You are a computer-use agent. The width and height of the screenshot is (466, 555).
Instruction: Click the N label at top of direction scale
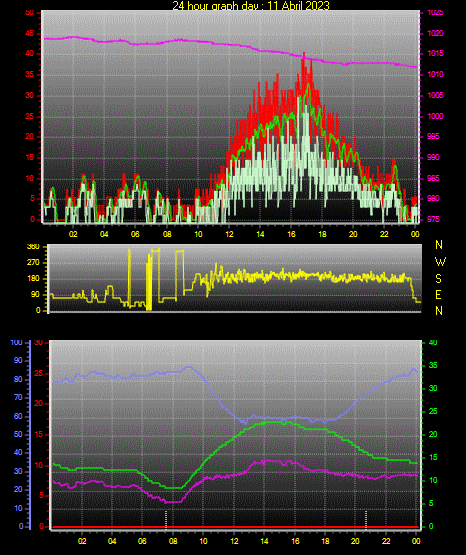pos(439,245)
